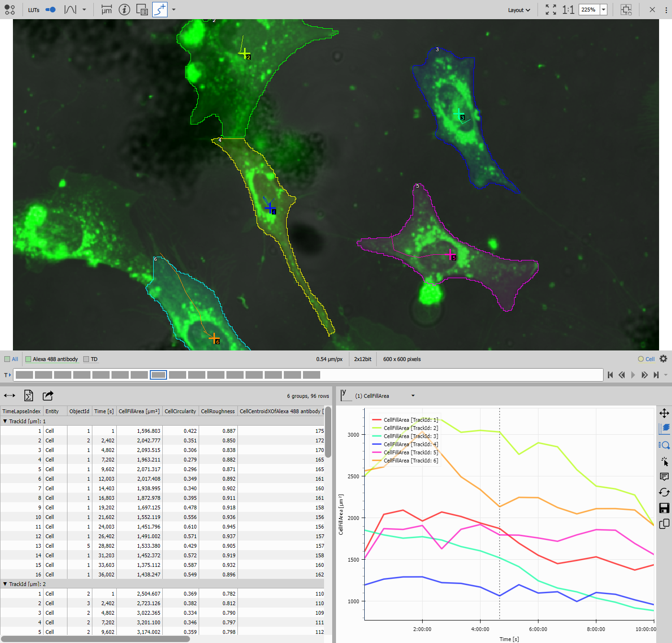Click the scale bar (µm) icon
The image size is (672, 643).
coord(106,10)
